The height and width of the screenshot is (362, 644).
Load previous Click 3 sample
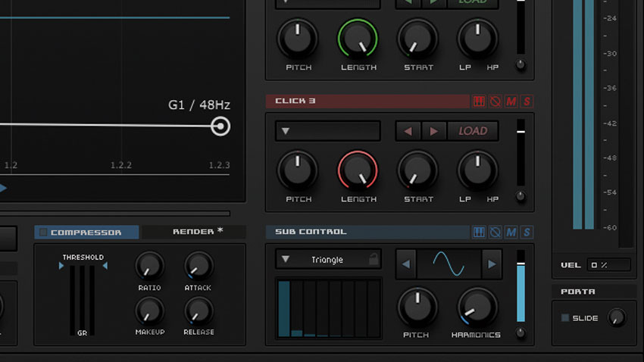coord(408,131)
